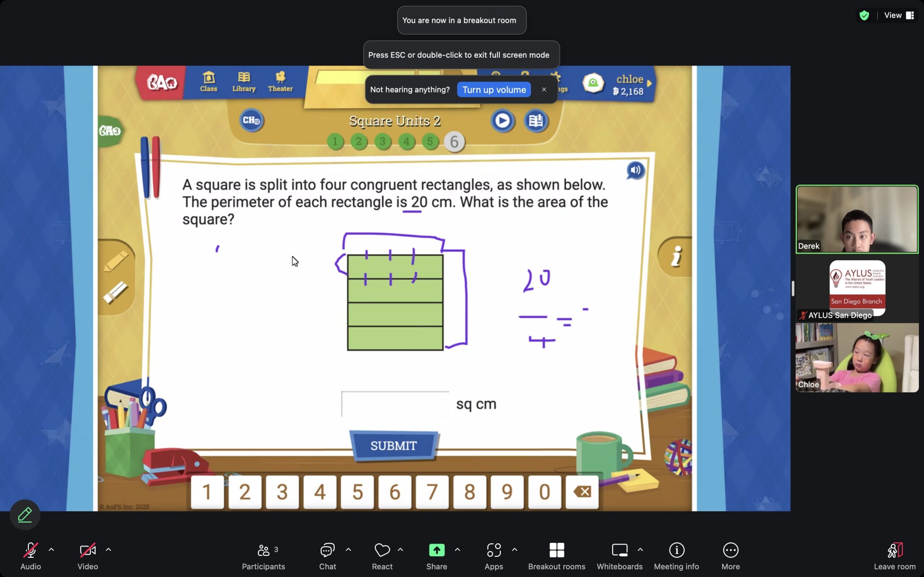Expand the Audio options caret

point(51,550)
